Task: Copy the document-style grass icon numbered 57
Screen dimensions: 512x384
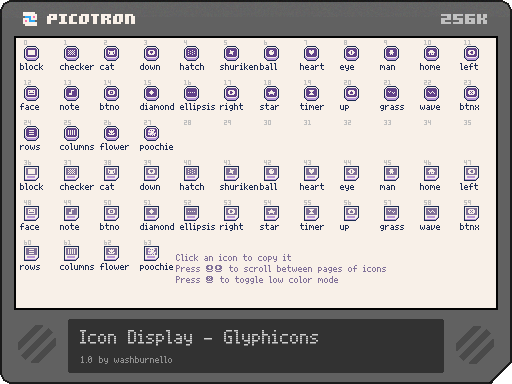Action: (x=391, y=213)
